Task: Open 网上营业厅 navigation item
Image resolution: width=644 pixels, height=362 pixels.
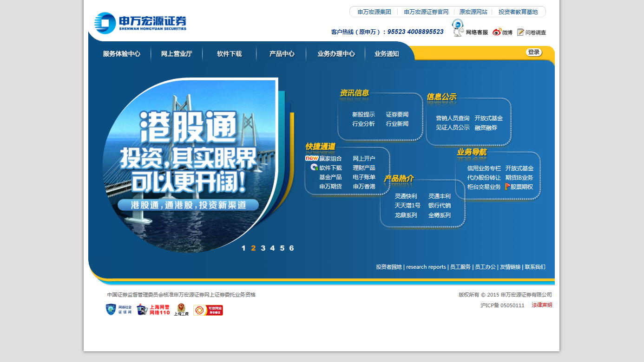Action: [177, 54]
